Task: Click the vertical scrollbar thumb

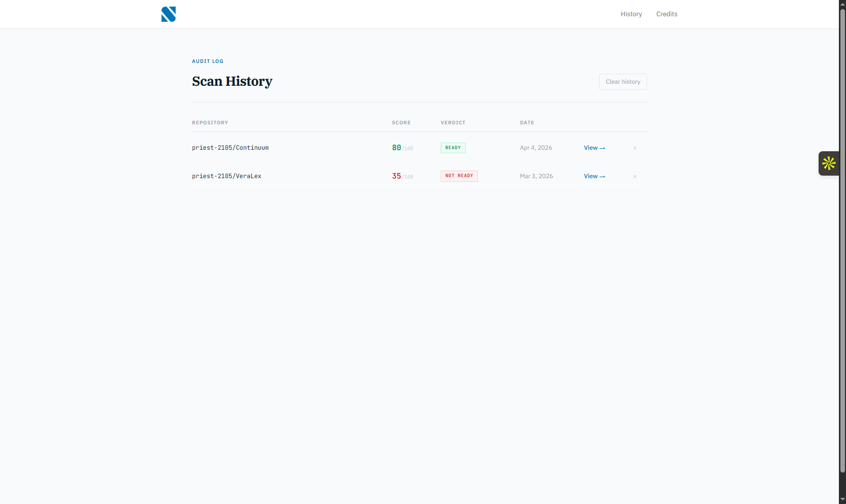Action: pyautogui.click(x=842, y=239)
